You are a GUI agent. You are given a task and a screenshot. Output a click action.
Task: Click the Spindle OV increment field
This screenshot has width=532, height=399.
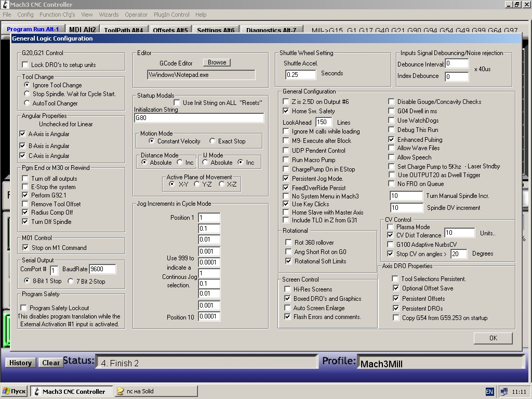pos(406,207)
